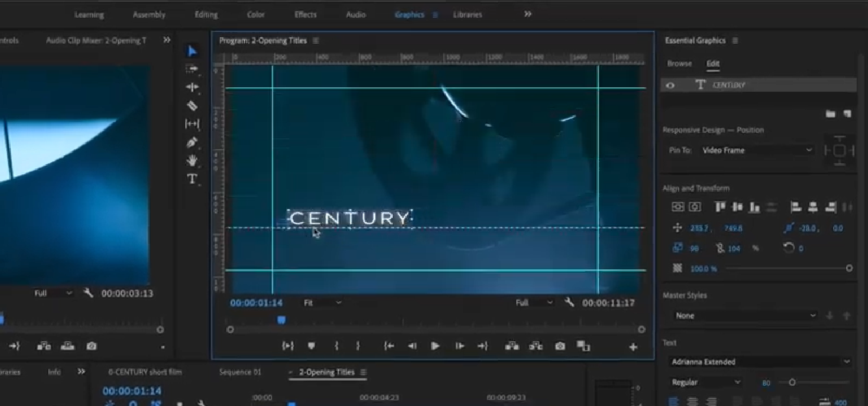Open the Pin To Video Frame dropdown

click(756, 150)
